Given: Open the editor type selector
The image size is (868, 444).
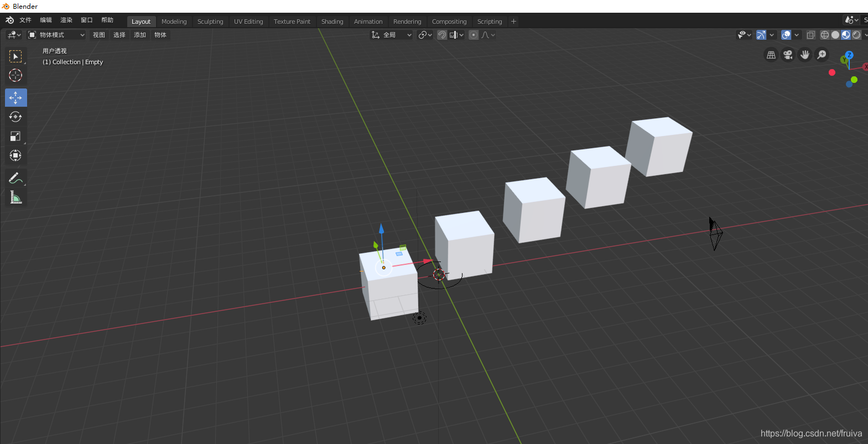Looking at the screenshot, I should 14,35.
